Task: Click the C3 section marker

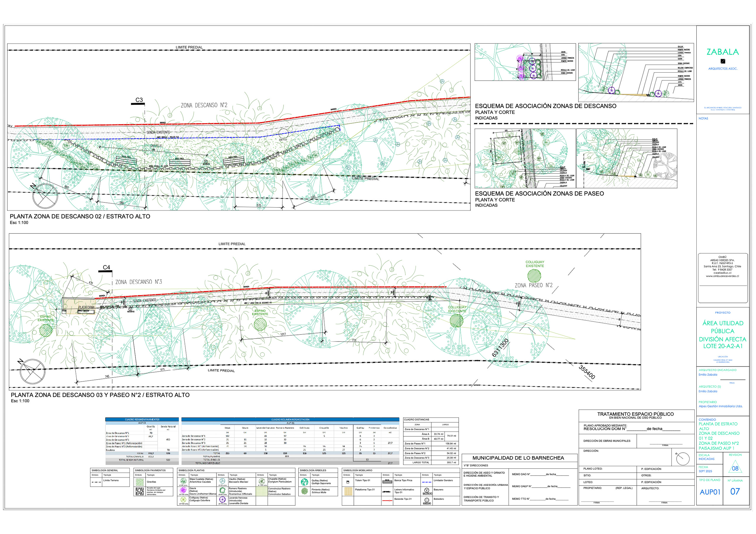Action: [139, 100]
